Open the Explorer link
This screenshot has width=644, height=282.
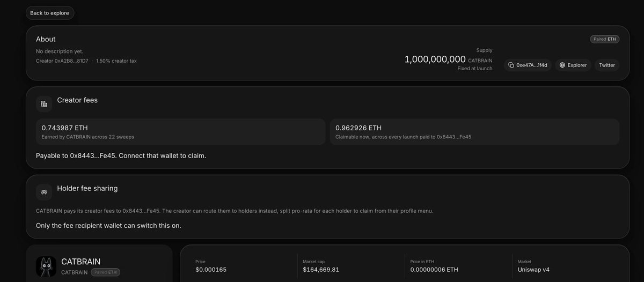pos(573,65)
